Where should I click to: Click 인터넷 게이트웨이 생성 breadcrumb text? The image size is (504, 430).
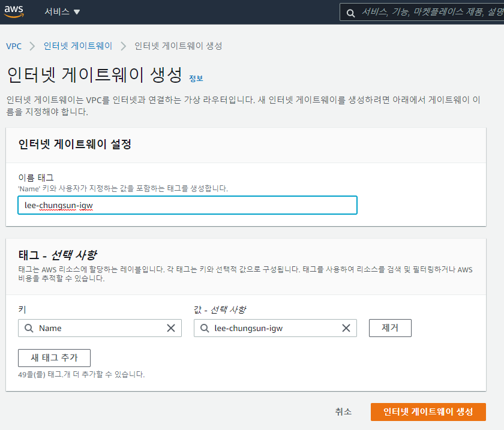point(178,46)
